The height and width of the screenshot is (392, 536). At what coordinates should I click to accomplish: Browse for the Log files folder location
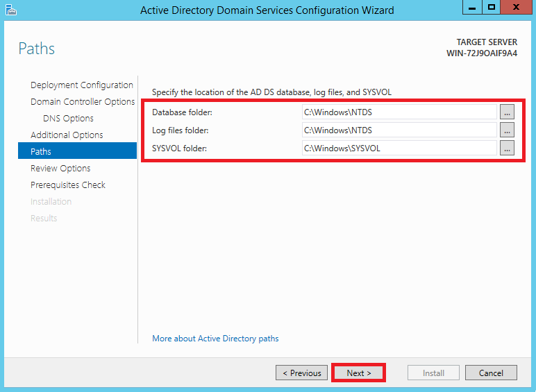point(507,130)
